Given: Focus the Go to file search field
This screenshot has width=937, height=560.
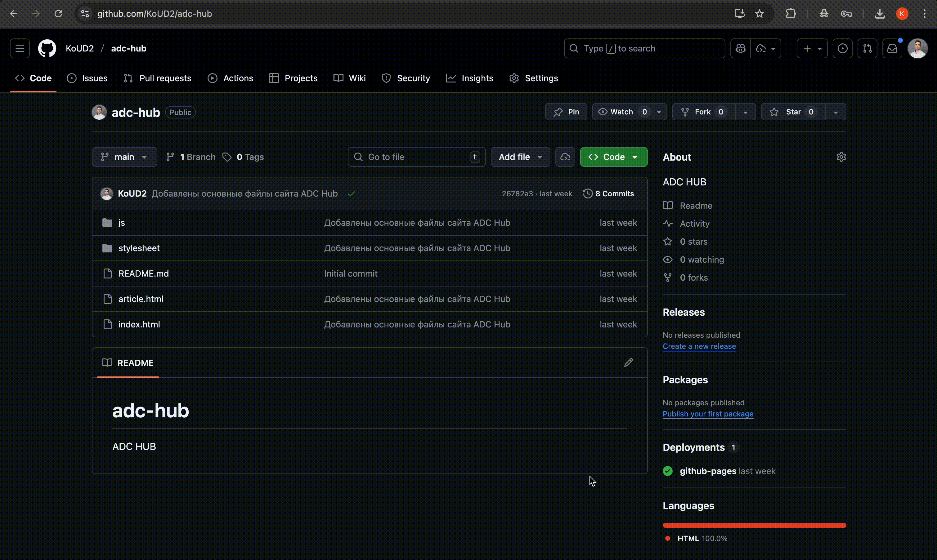Looking at the screenshot, I should pyautogui.click(x=416, y=157).
